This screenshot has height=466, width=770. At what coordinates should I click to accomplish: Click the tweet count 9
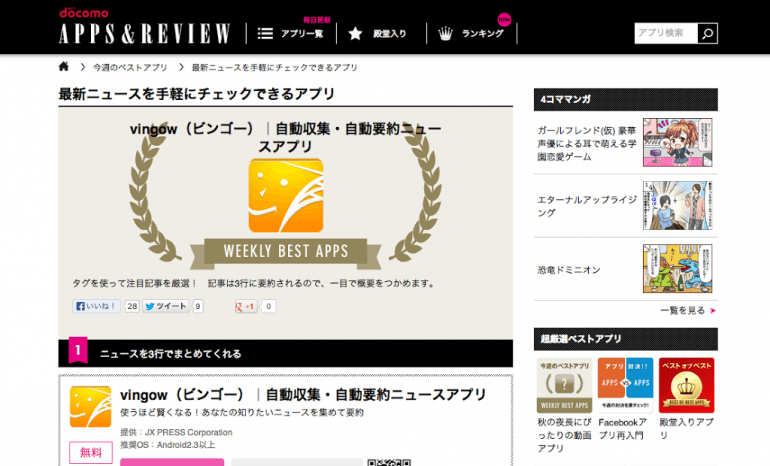(198, 306)
